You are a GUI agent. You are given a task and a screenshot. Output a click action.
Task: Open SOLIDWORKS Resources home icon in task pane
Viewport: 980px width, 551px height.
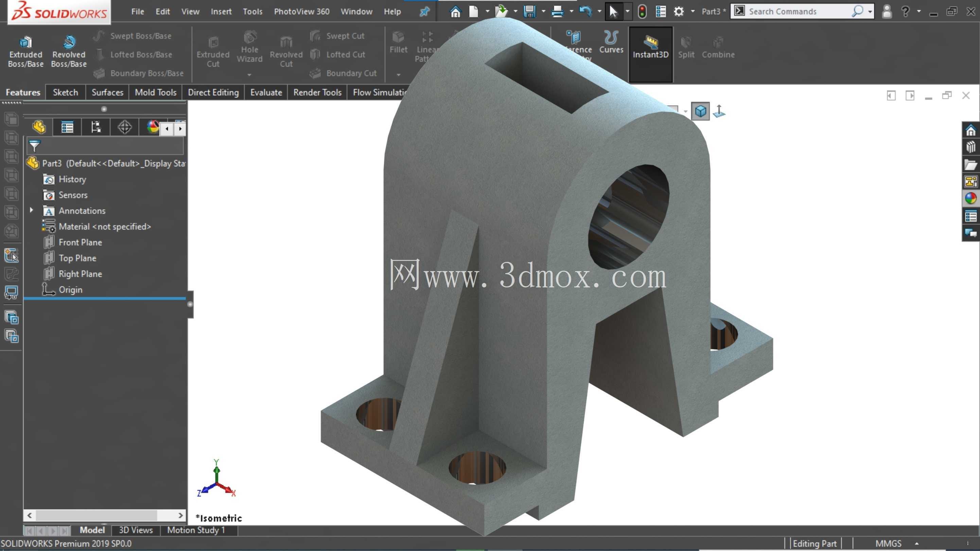(970, 130)
